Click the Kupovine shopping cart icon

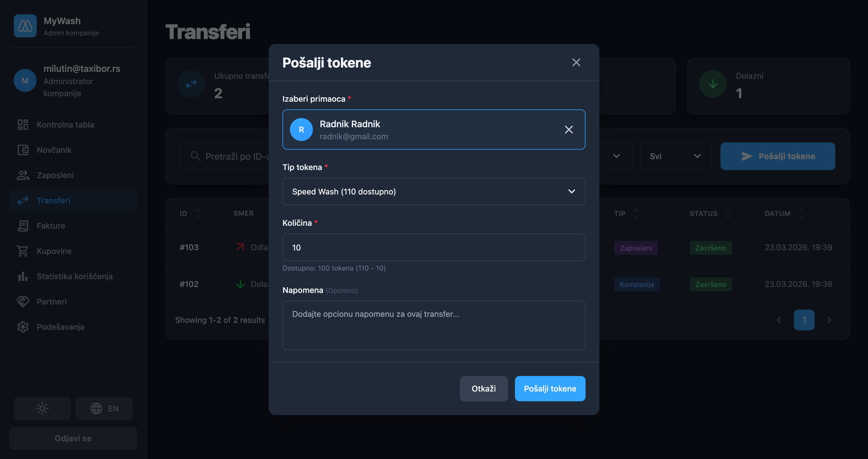(x=23, y=251)
